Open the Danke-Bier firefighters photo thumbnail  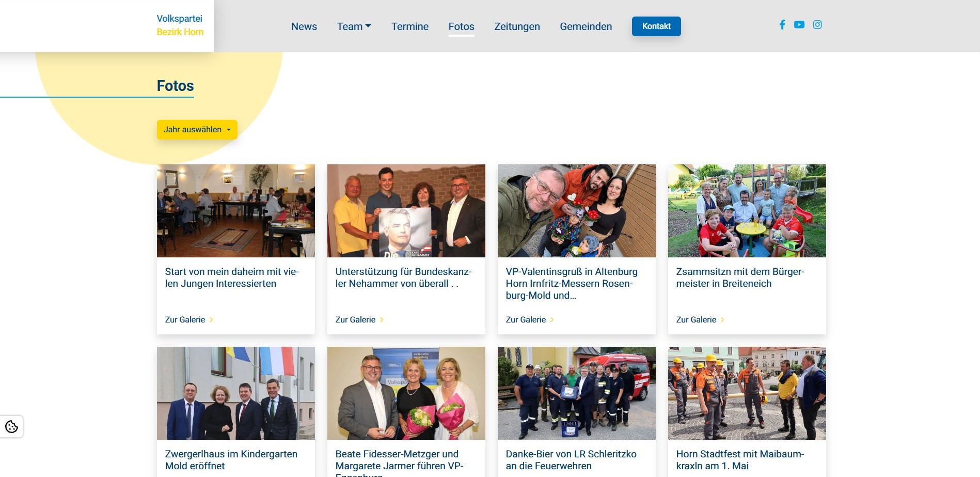coord(577,393)
